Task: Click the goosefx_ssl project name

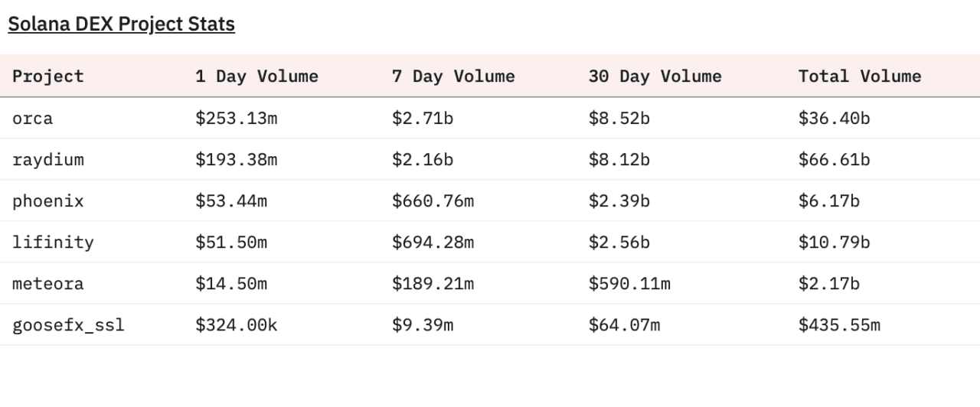Action: tap(68, 325)
